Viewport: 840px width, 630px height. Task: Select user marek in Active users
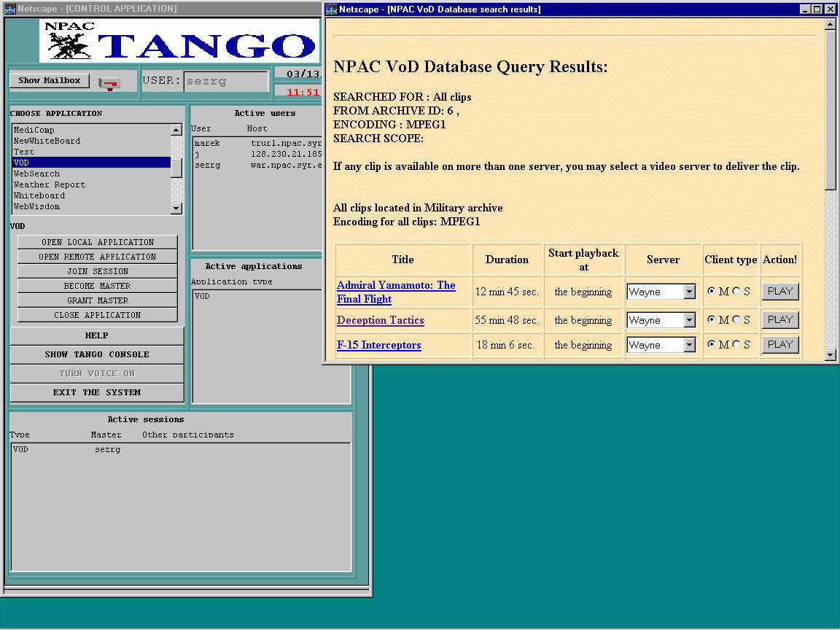257,143
